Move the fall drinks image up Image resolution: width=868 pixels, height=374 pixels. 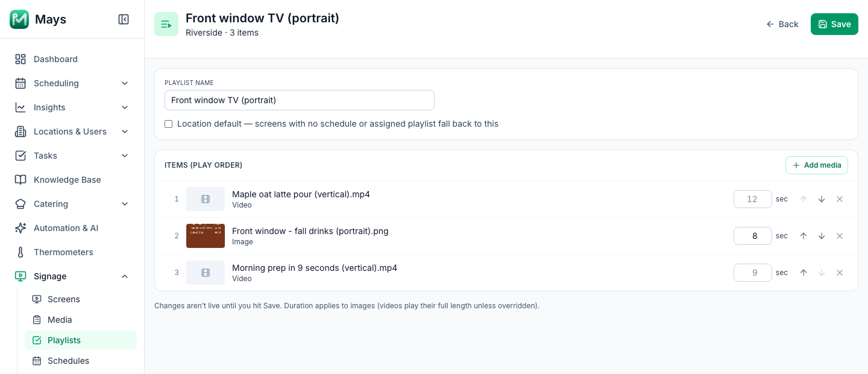click(804, 236)
